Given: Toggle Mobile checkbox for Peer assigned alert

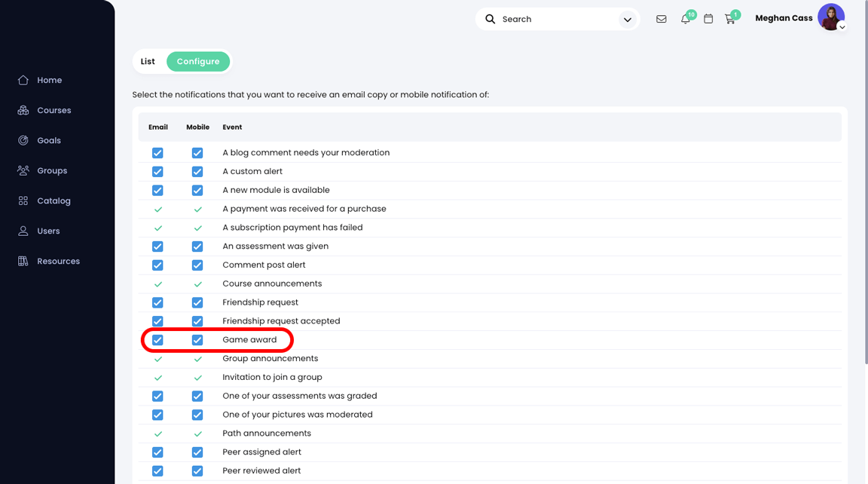Looking at the screenshot, I should [197, 452].
